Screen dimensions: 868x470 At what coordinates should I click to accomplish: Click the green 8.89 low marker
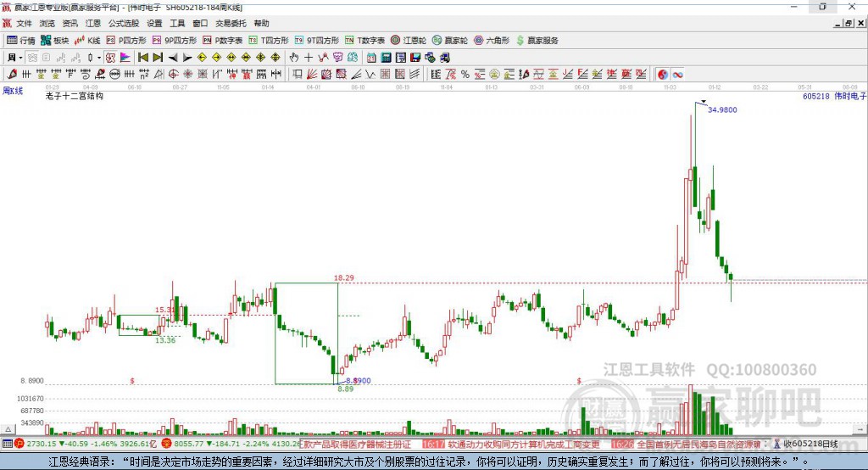(x=346, y=389)
